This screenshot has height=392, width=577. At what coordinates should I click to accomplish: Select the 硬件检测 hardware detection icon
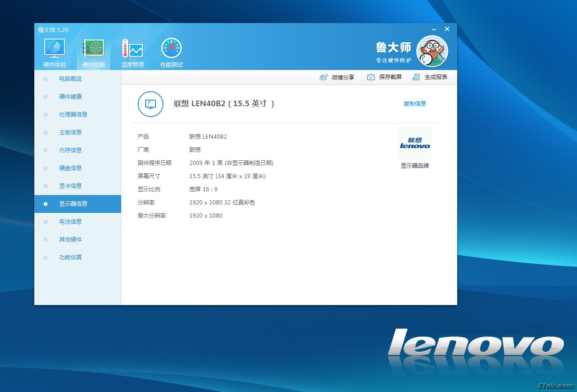[94, 49]
